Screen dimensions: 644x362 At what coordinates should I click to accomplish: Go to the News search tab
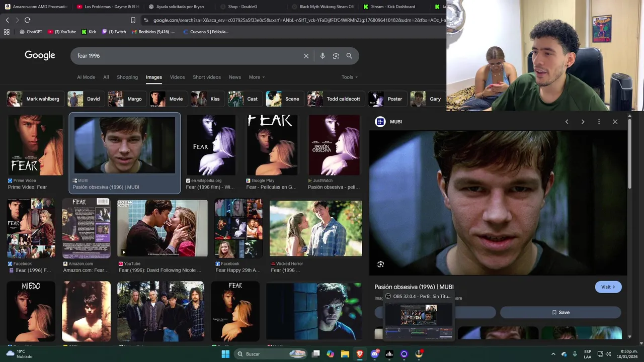[235, 77]
